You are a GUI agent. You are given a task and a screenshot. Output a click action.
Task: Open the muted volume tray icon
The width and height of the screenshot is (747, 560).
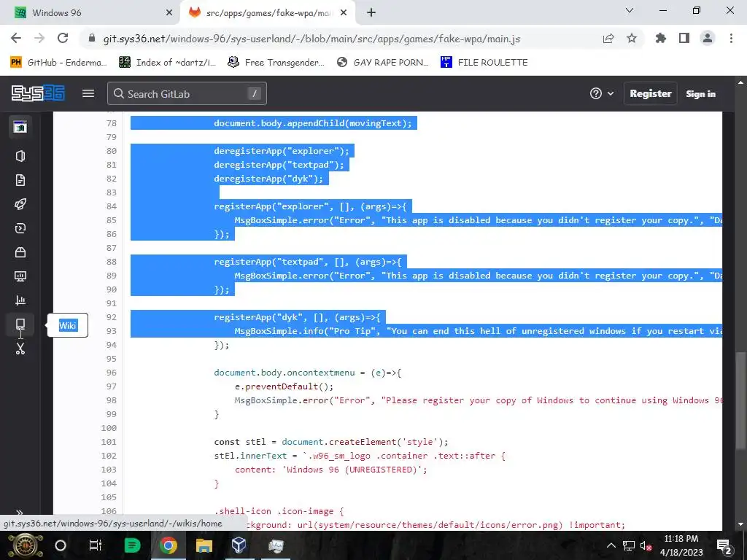[x=646, y=545]
